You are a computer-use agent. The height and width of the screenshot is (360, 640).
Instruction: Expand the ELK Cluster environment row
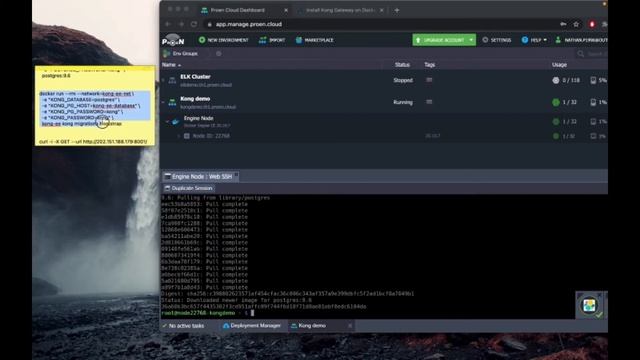(164, 80)
